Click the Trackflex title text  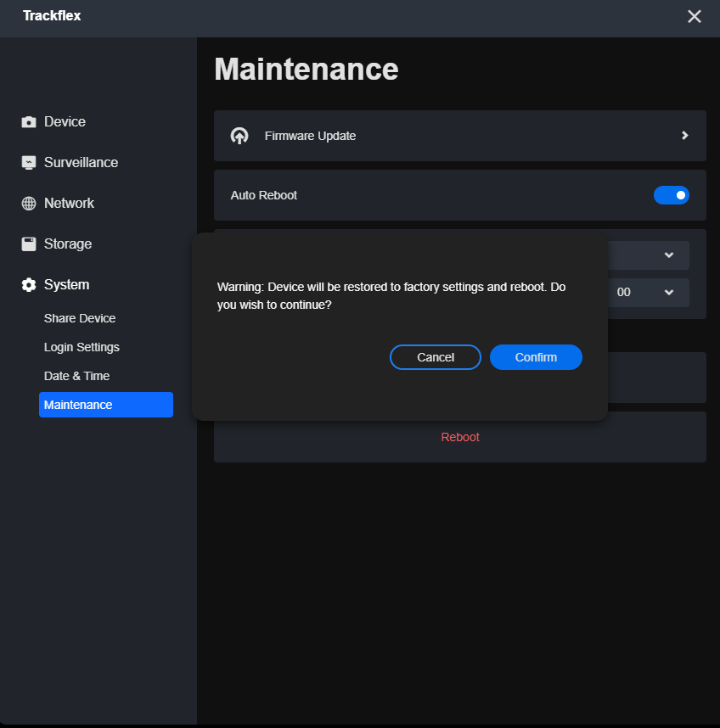52,16
